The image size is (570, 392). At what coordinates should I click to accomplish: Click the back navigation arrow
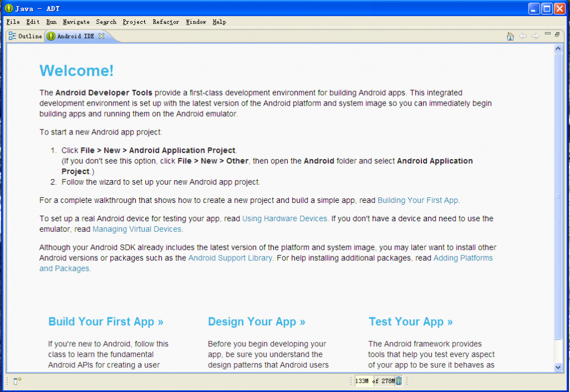click(x=523, y=36)
